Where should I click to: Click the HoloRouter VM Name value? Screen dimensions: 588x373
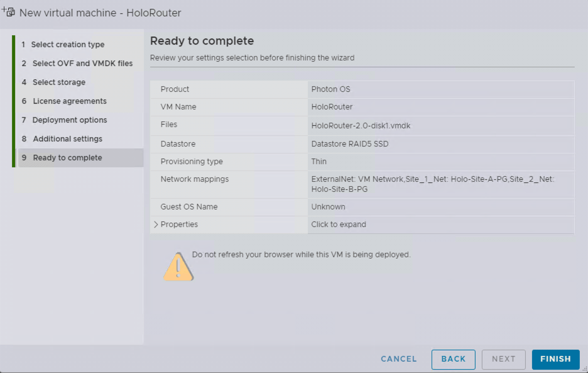click(332, 107)
